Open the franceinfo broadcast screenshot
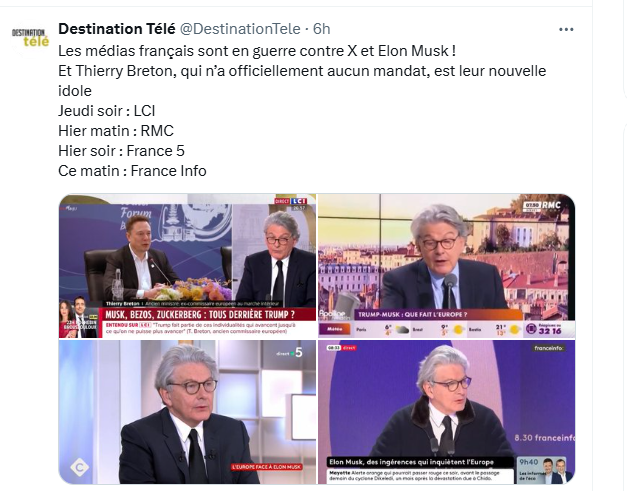Screen dimensions: 627x491 (x=447, y=412)
